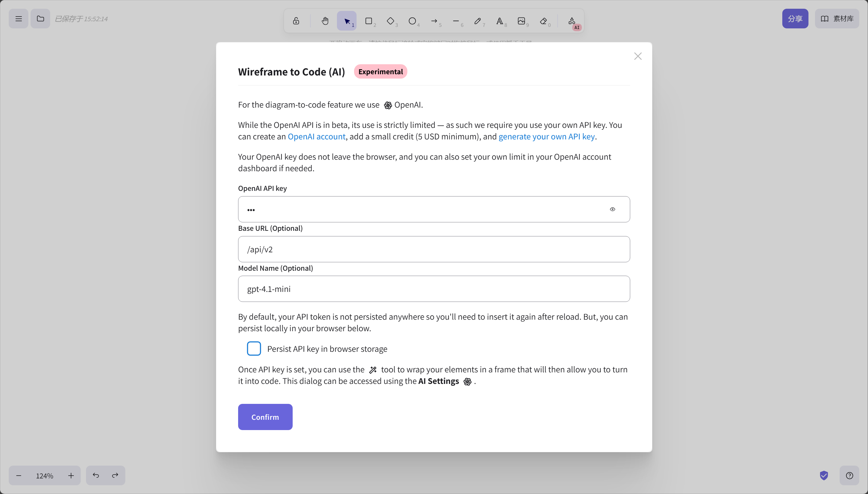This screenshot has height=494, width=868.
Task: Open the folder file button
Action: pos(40,19)
